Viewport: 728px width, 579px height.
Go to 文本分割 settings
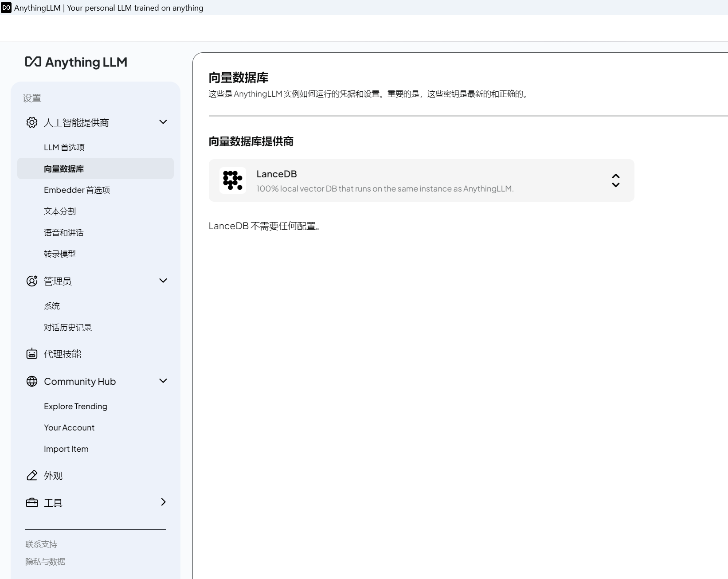click(60, 211)
